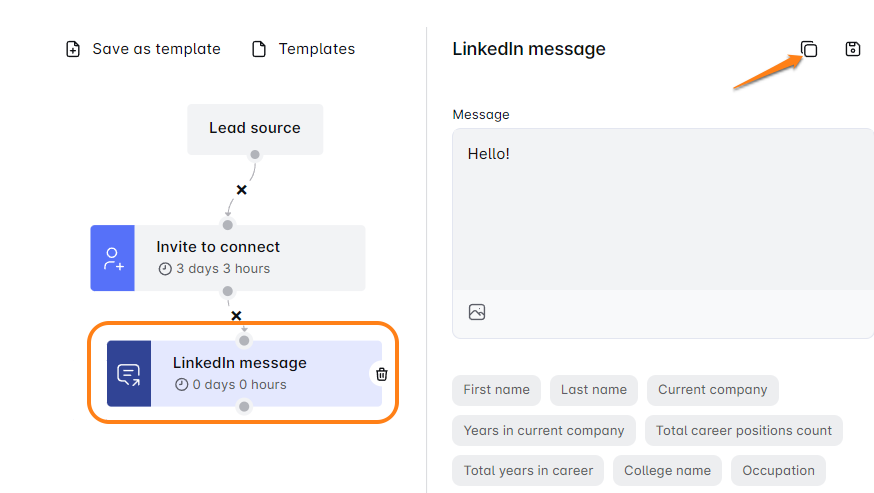Delete the LinkedIn message step
Viewport: 874px width, 493px height.
click(x=381, y=374)
